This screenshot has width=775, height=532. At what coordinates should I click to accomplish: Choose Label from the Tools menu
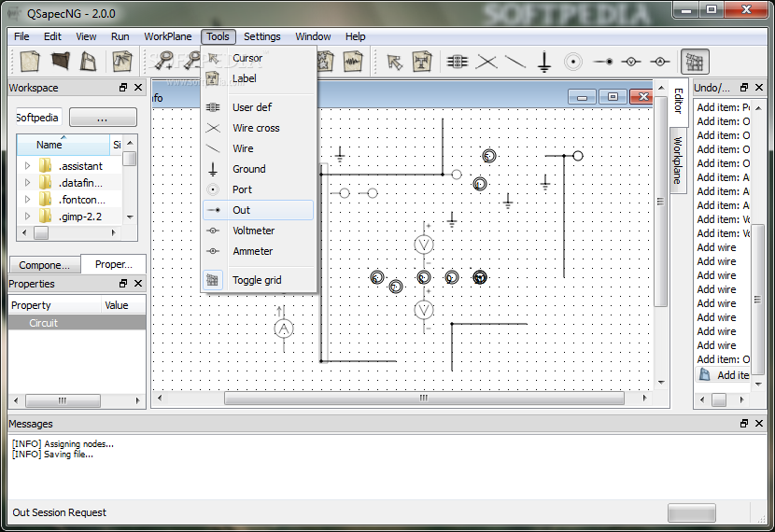coord(258,78)
